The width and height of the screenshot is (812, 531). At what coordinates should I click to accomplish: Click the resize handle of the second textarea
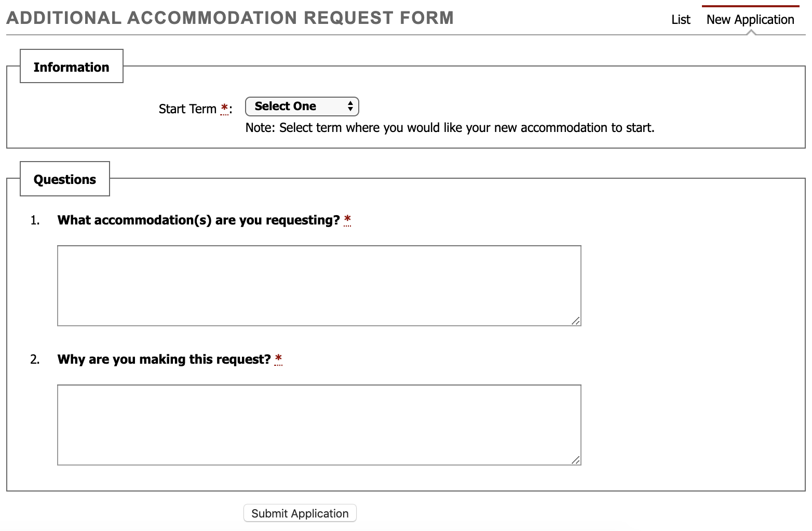[575, 460]
